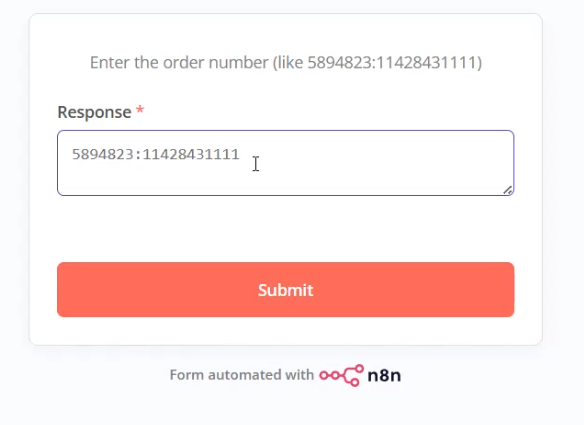
Task: Click the word Submit on the orange button
Action: [286, 290]
